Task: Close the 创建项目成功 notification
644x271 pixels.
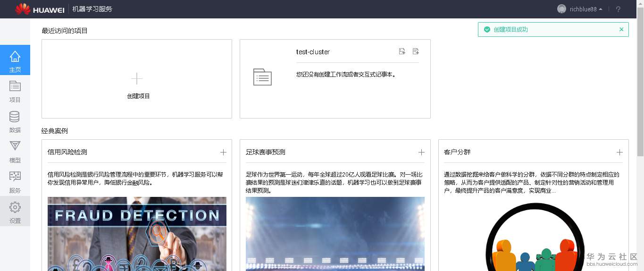Action: click(x=621, y=29)
